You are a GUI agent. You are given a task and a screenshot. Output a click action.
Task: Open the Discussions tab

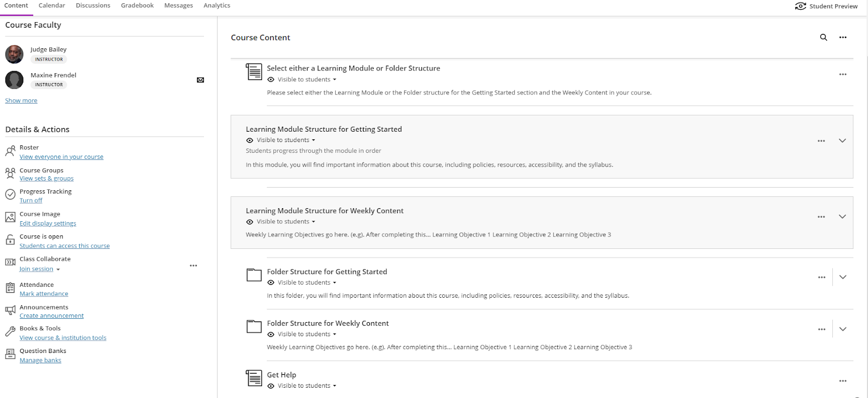pos(93,5)
